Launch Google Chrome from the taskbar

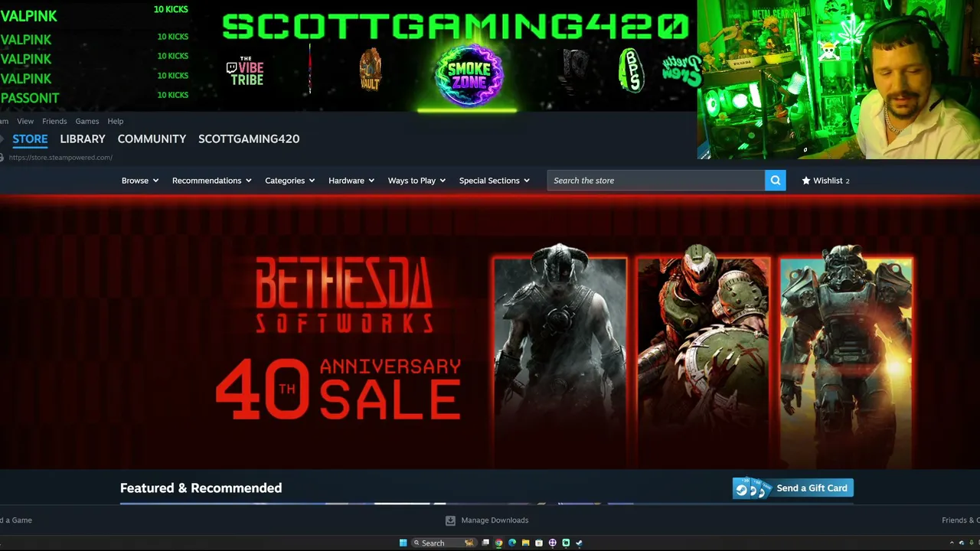point(498,543)
